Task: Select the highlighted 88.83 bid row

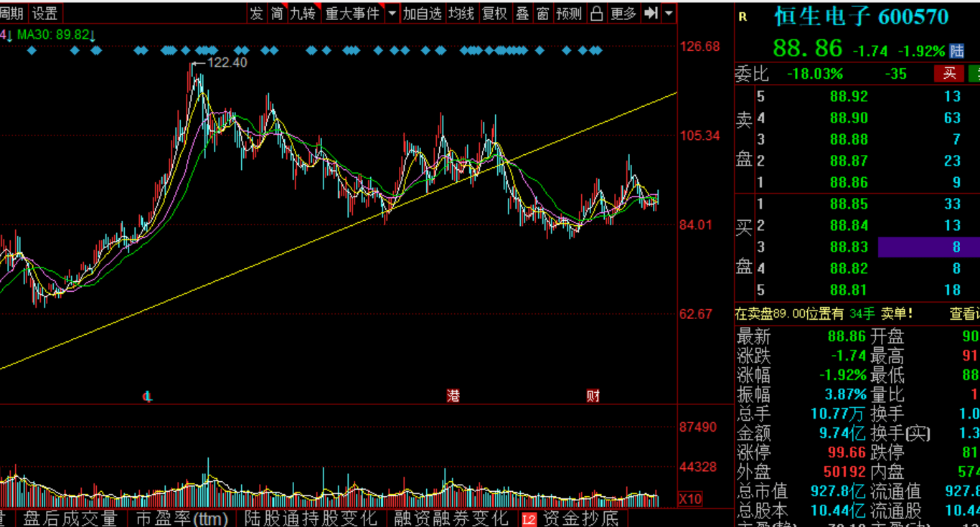Action: point(857,247)
